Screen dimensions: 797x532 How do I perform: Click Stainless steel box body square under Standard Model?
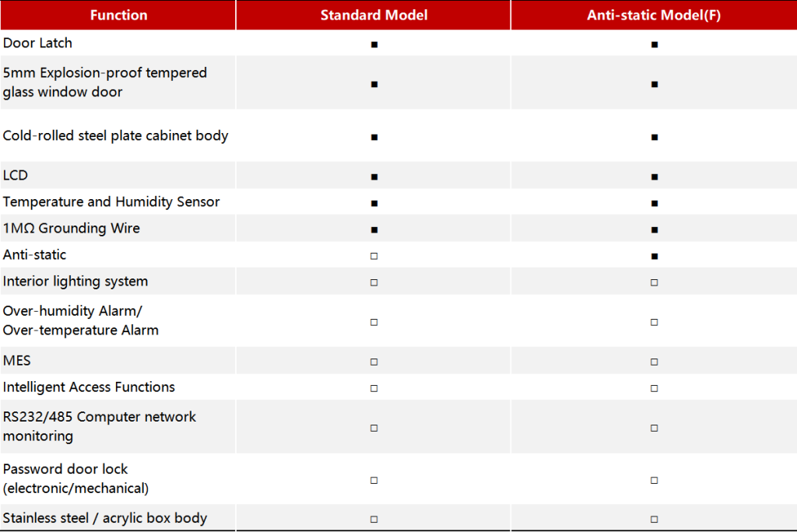click(x=374, y=519)
